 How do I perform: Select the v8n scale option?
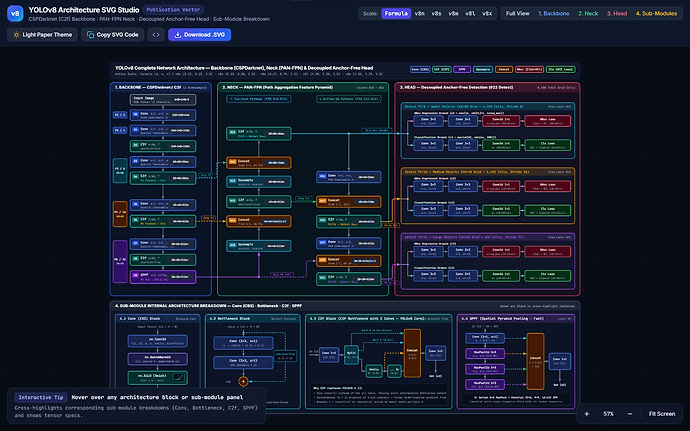[x=420, y=14]
